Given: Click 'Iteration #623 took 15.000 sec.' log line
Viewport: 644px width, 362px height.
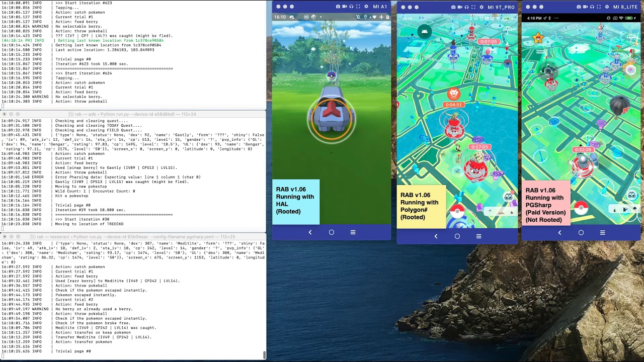Looking at the screenshot, I should (x=92, y=64).
